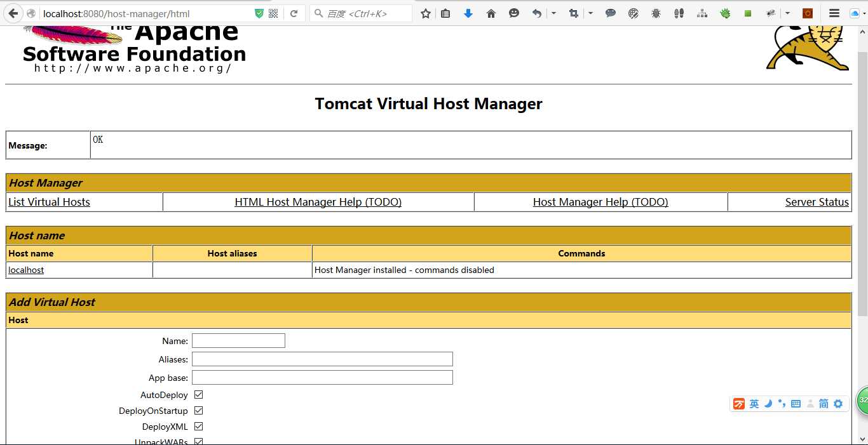Screen dimensions: 868x445
Task: Click the person icon in IME bar
Action: tap(810, 404)
